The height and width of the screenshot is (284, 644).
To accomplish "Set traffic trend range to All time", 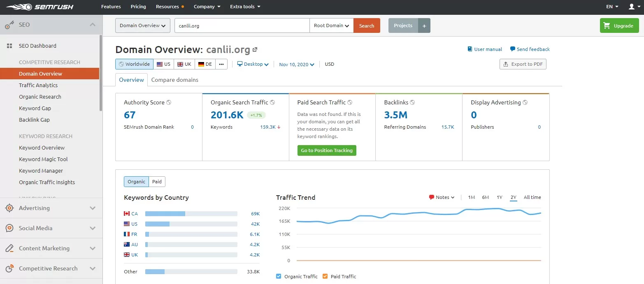I will click(532, 197).
